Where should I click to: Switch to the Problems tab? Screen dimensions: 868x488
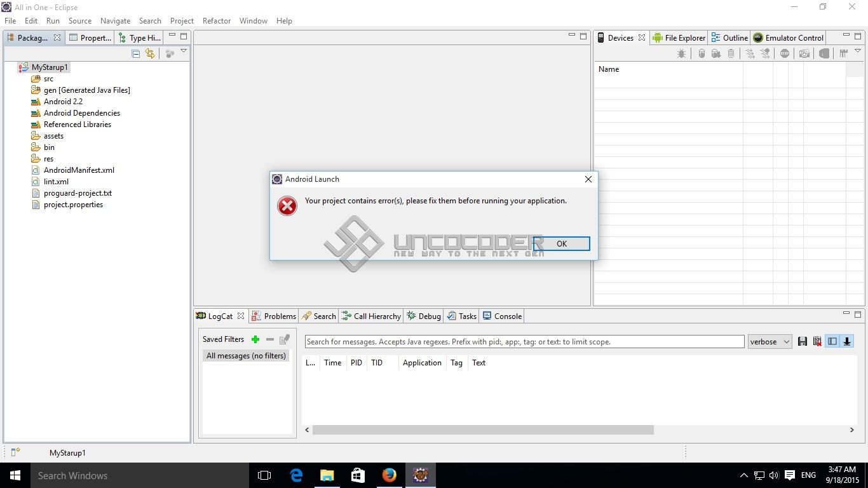point(274,316)
